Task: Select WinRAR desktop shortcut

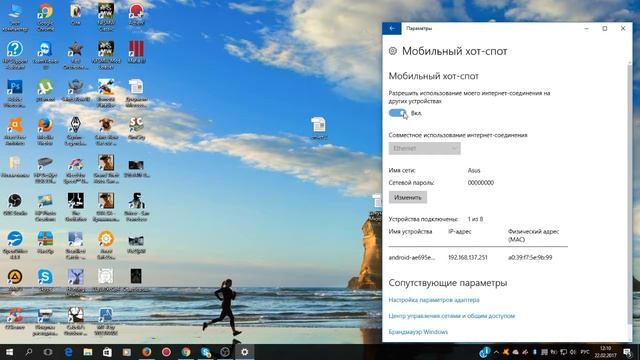Action: pos(45,242)
